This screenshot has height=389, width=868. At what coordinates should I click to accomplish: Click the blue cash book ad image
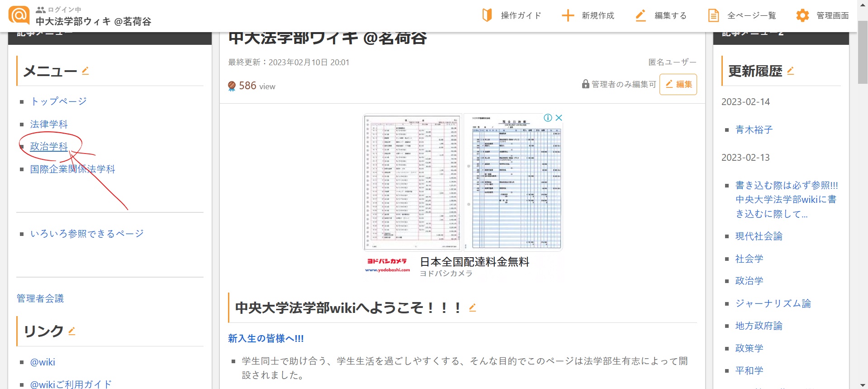513,182
